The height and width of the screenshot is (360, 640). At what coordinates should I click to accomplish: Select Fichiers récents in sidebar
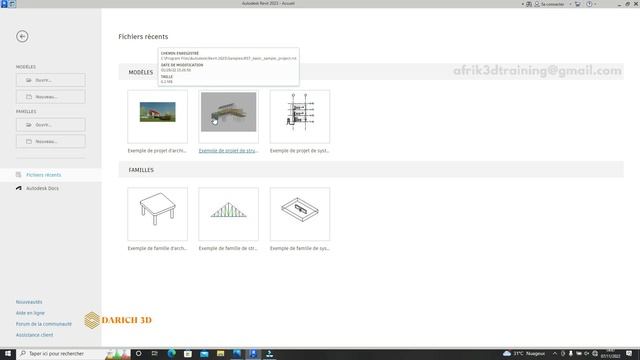point(51,175)
